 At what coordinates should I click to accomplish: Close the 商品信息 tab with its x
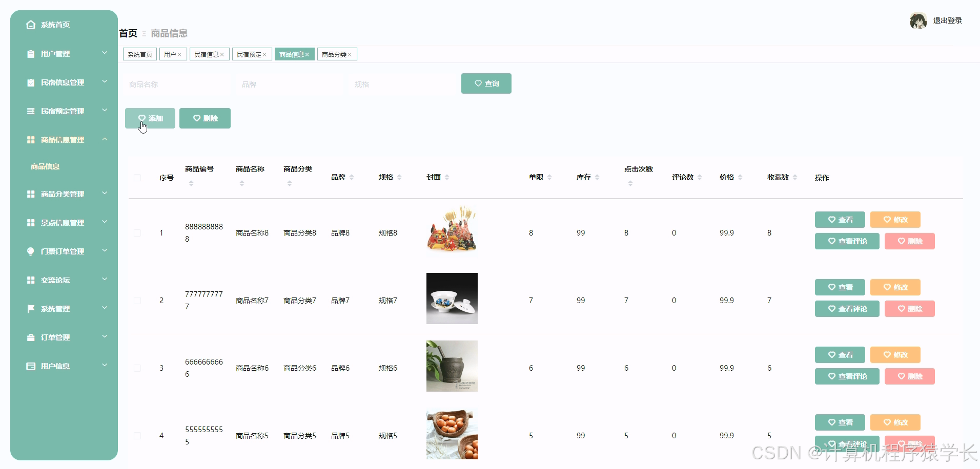[x=307, y=54]
